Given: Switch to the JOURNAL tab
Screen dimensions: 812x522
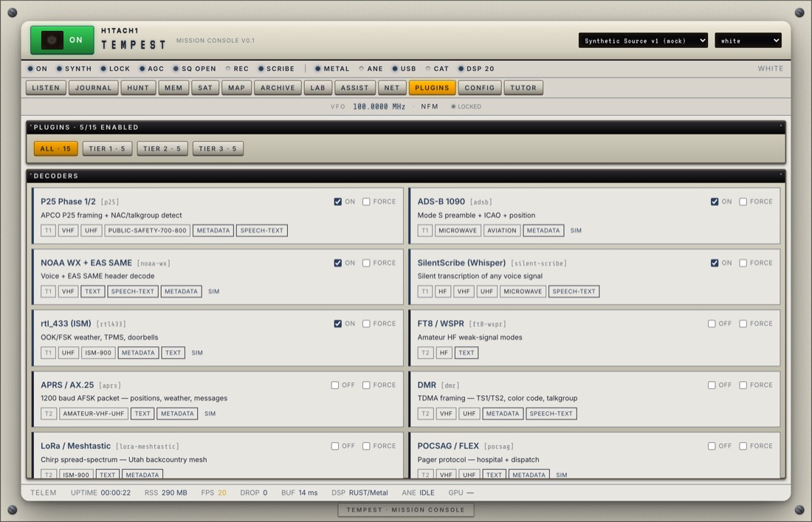Looking at the screenshot, I should coord(93,88).
